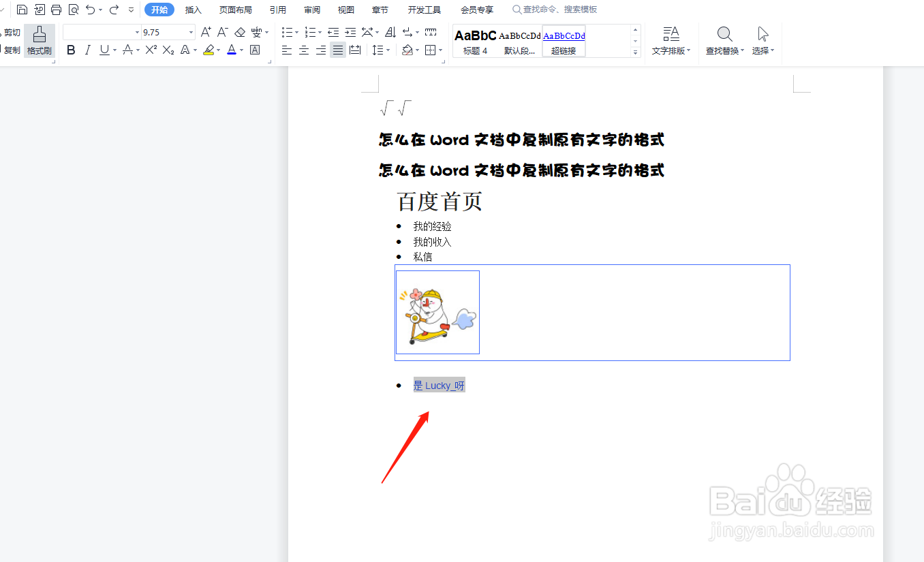Align text left
This screenshot has width=924, height=562.
tap(287, 50)
